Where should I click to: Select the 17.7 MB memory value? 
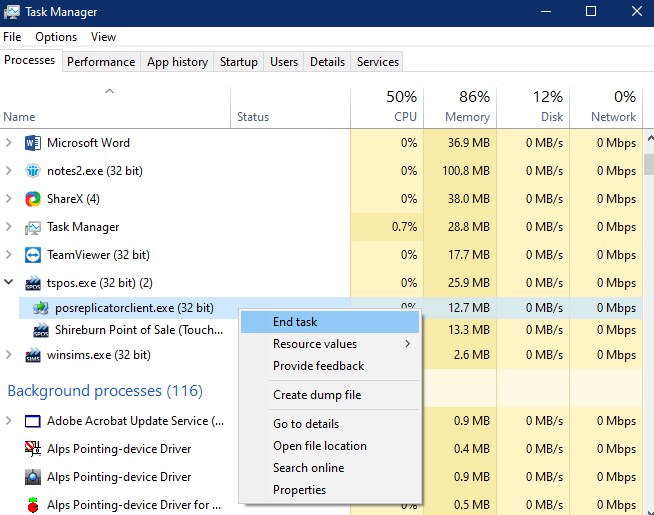pyautogui.click(x=469, y=255)
